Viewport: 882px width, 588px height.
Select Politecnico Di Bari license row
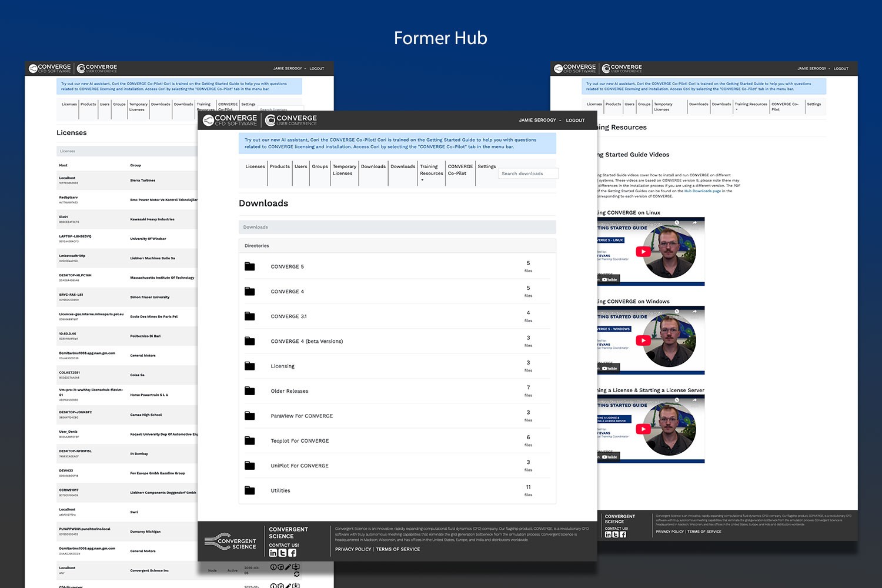127,336
